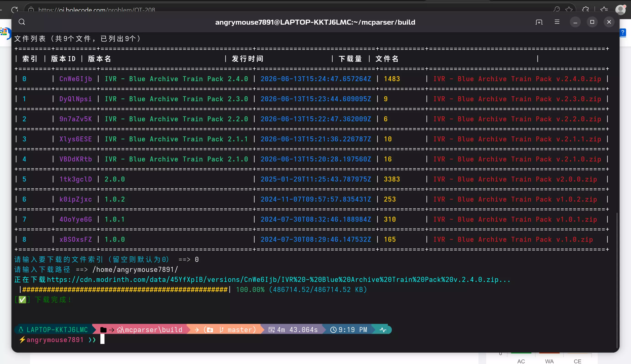This screenshot has width=631, height=364.
Task: Select version ID Xlys6ESE
Action: 76,139
